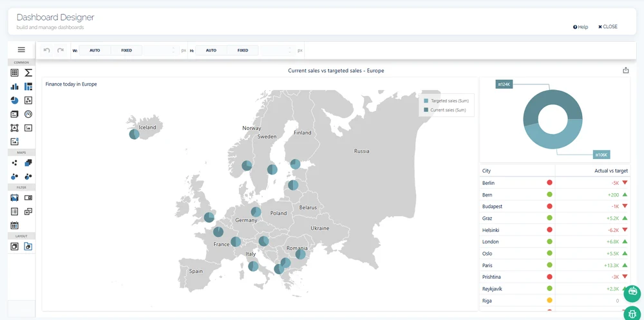This screenshot has width=644, height=320.
Task: Add a bar Chart item from toolbox
Action: pos(14,87)
